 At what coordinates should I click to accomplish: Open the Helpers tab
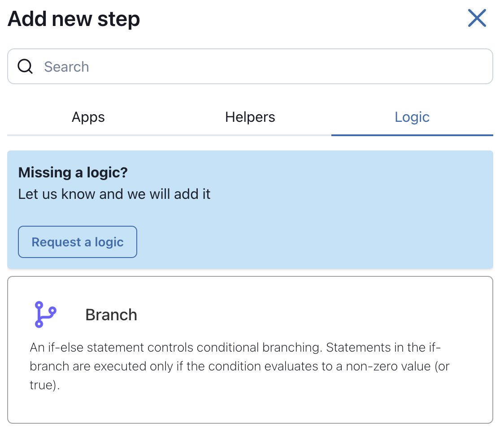click(x=250, y=117)
